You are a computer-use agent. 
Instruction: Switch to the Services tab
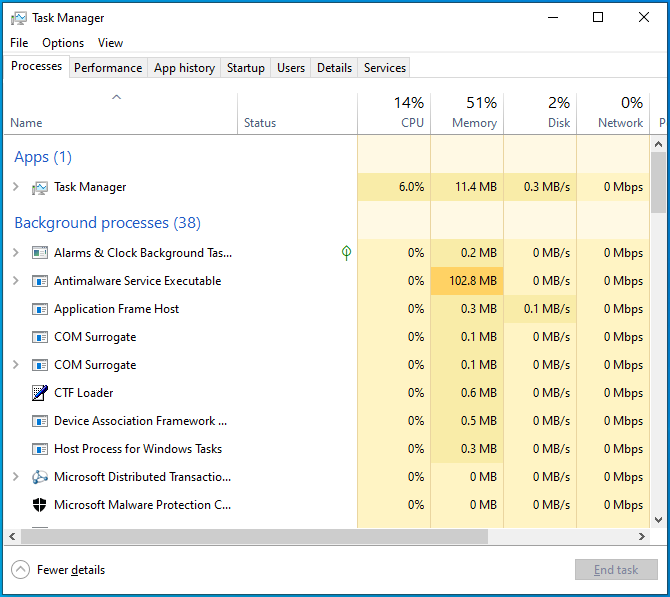click(x=385, y=68)
